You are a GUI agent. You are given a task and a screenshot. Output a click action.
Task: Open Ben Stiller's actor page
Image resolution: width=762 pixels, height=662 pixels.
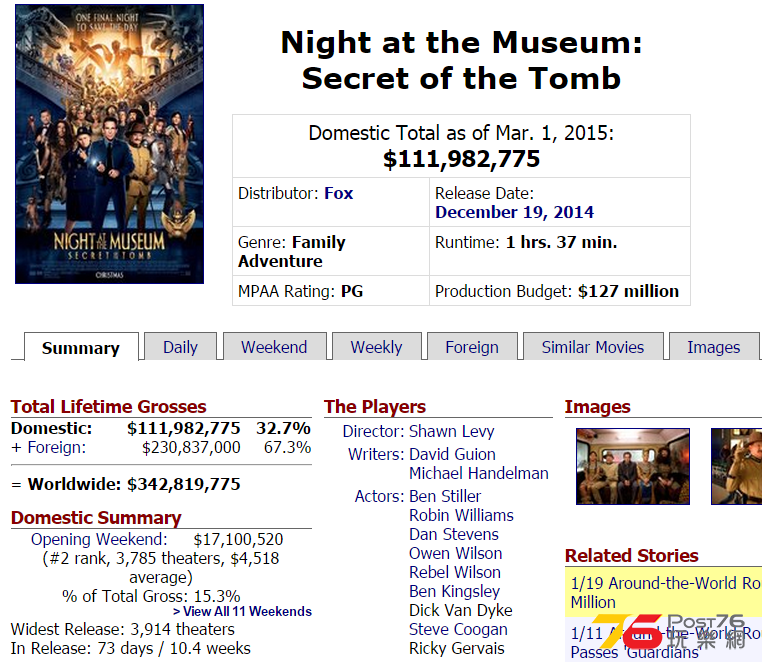(445, 496)
